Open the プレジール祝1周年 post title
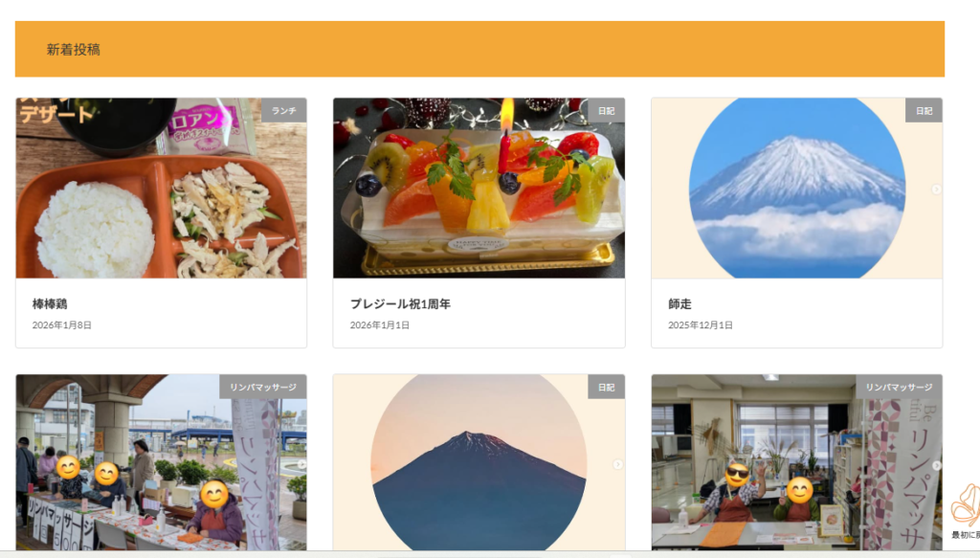This screenshot has height=558, width=980. click(x=400, y=303)
